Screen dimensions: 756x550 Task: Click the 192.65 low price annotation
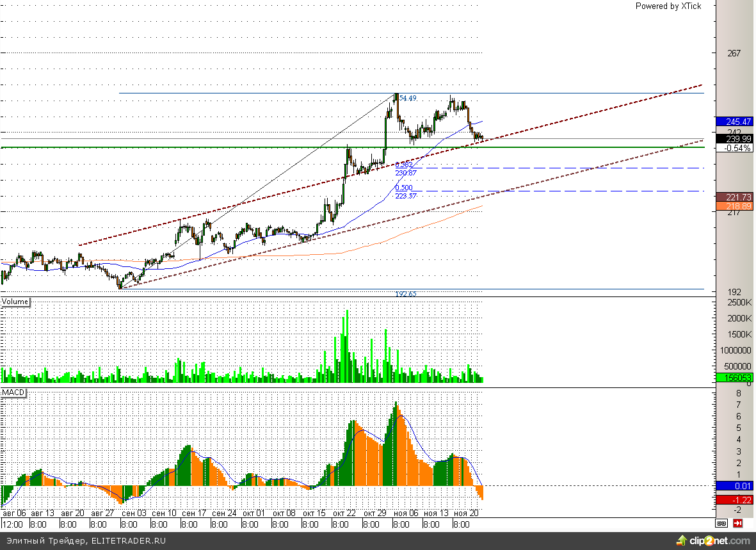tap(406, 294)
